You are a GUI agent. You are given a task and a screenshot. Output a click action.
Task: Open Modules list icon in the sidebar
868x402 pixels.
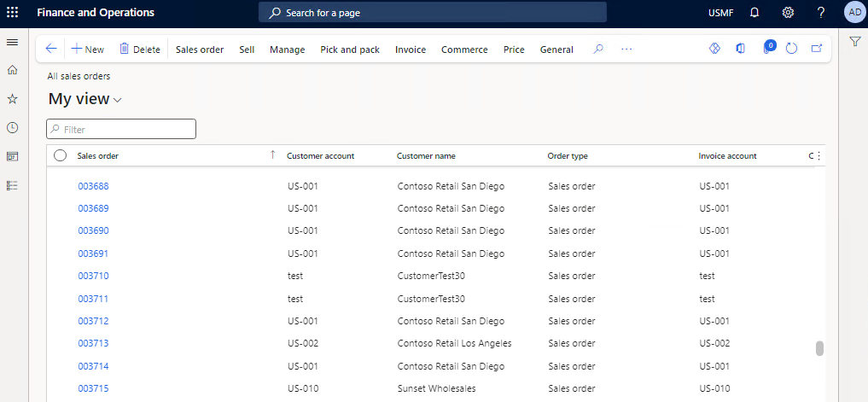click(12, 185)
